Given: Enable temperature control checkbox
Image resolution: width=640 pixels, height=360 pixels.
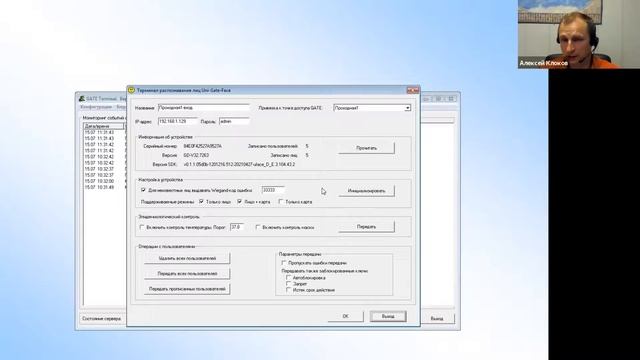Looking at the screenshot, I should point(142,227).
